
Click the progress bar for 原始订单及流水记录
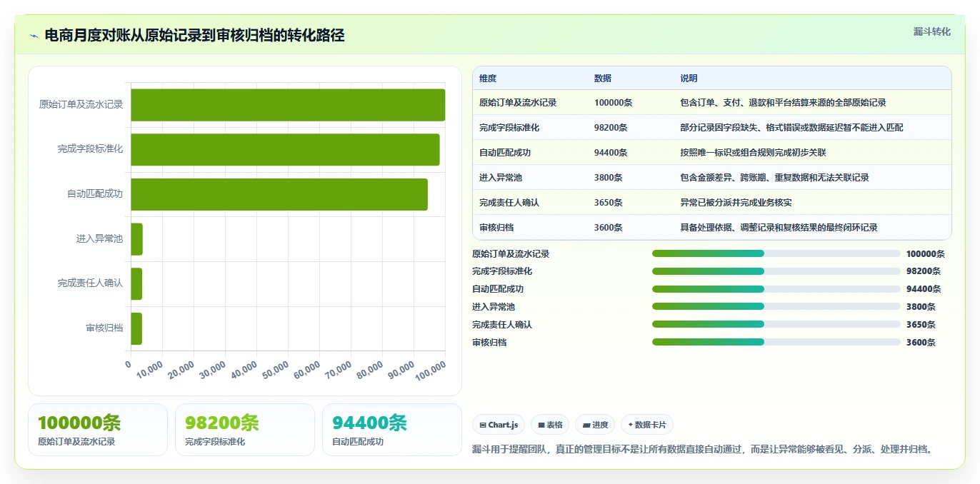coord(776,253)
